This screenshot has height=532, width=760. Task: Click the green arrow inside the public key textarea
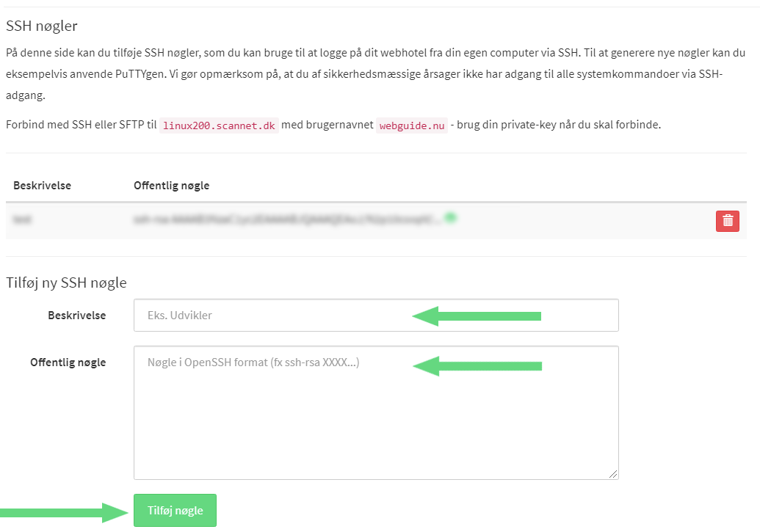tap(477, 366)
